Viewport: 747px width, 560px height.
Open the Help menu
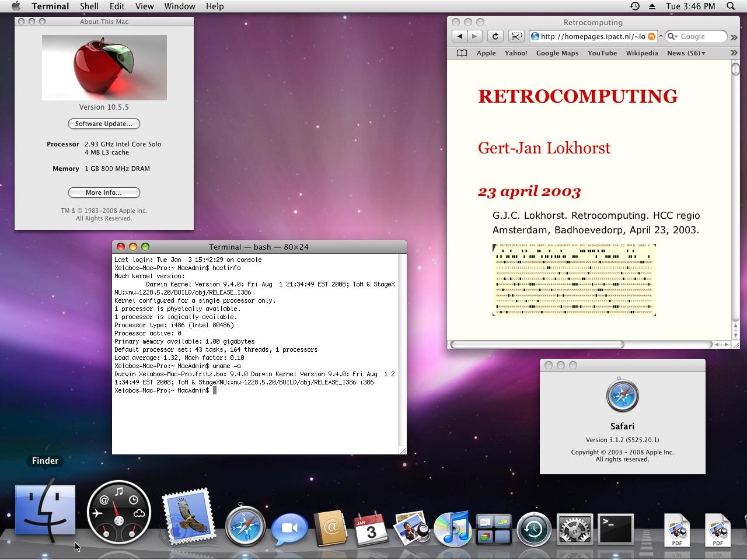click(215, 6)
